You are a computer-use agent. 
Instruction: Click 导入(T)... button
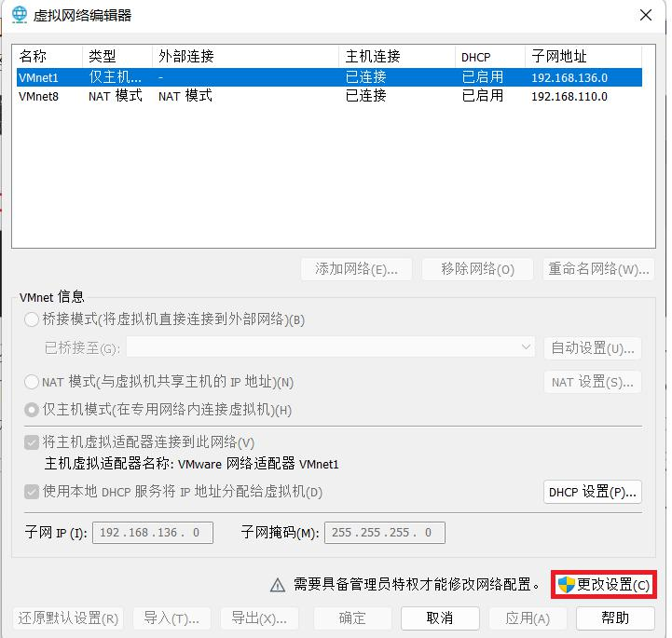171,618
